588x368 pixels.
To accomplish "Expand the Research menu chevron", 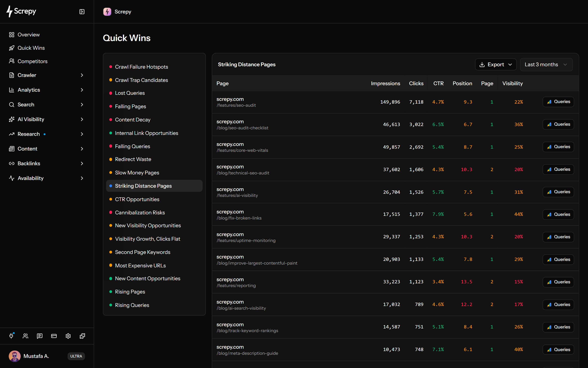I will point(82,134).
